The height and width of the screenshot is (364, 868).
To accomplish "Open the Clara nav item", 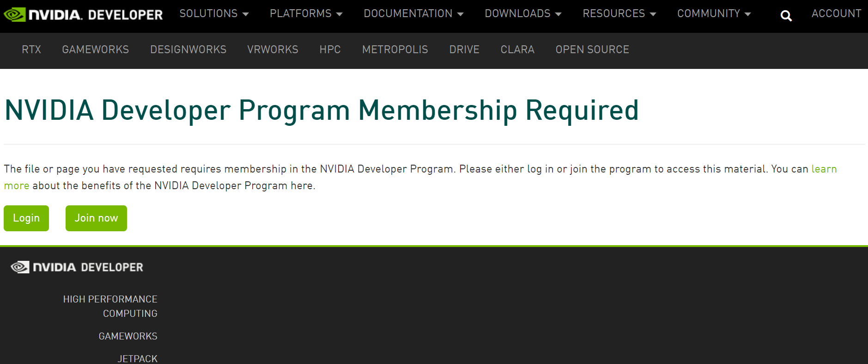I will [x=517, y=49].
